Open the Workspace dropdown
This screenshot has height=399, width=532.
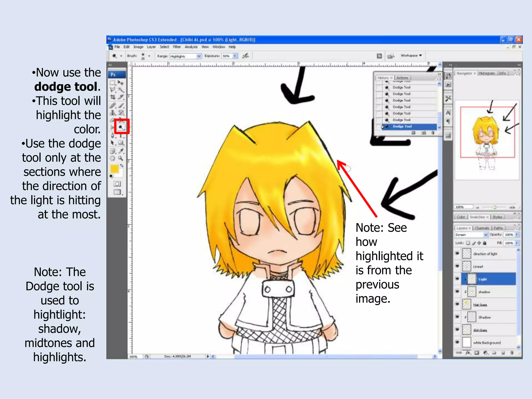[x=411, y=56]
